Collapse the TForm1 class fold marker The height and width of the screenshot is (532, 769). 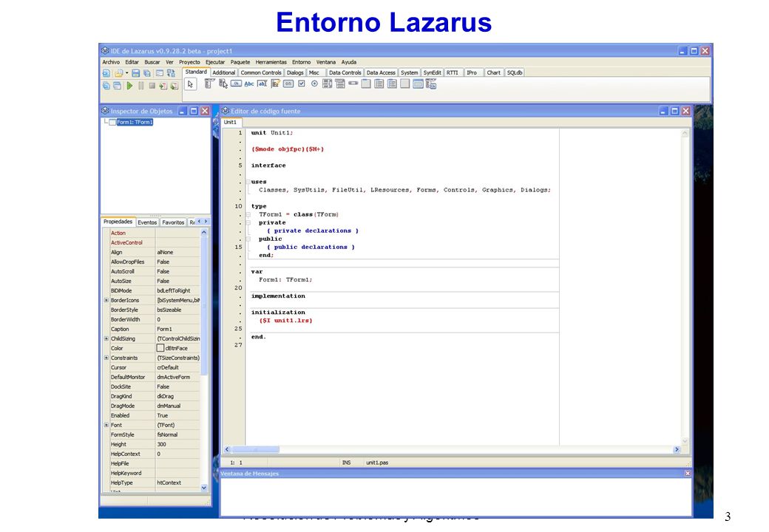click(x=248, y=214)
